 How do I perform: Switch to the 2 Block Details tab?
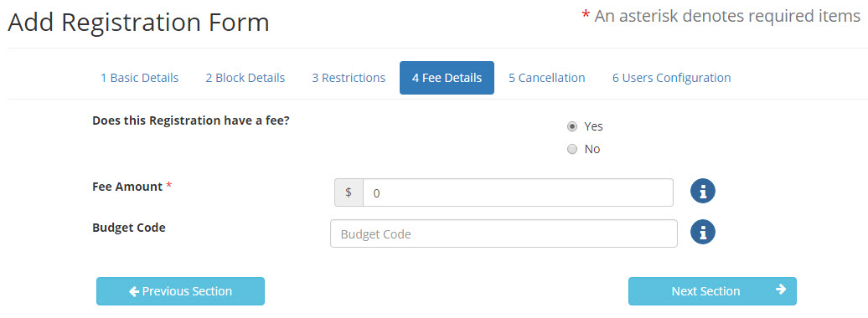tap(245, 78)
